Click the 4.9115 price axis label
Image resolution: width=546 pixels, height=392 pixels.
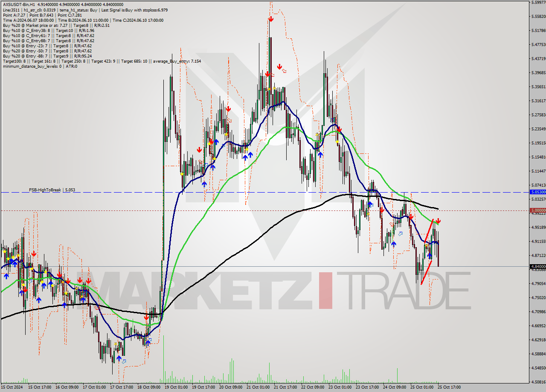(538, 242)
